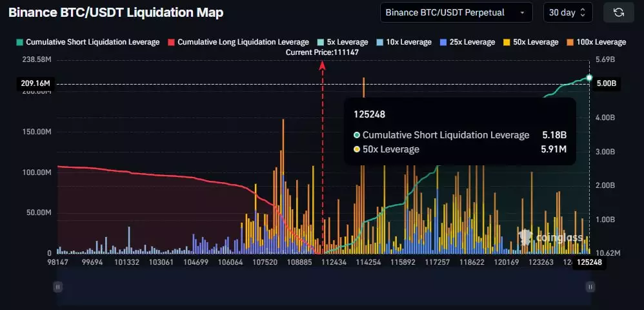
Task: Click the 10x Leverage legend swatch
Action: tap(379, 42)
